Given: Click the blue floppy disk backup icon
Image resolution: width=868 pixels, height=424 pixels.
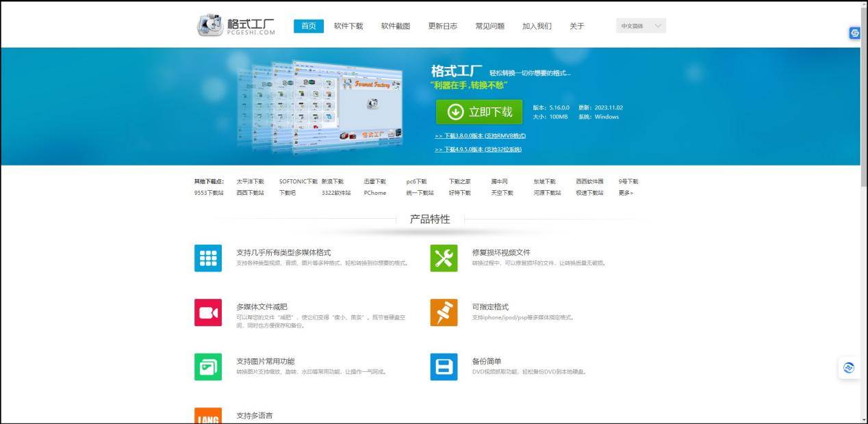Looking at the screenshot, I should [x=444, y=367].
